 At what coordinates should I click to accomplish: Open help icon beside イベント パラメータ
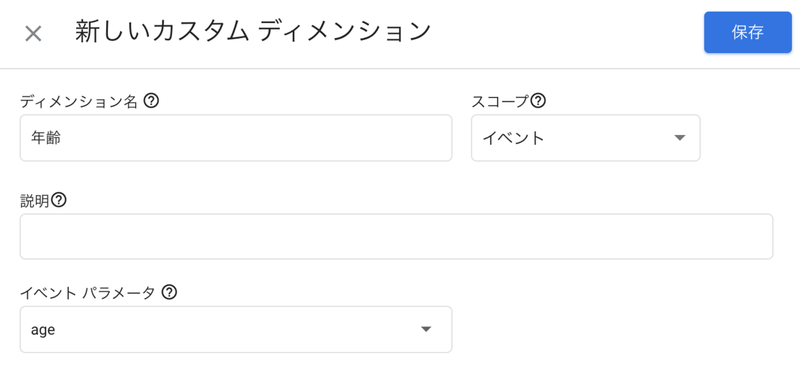click(x=169, y=292)
